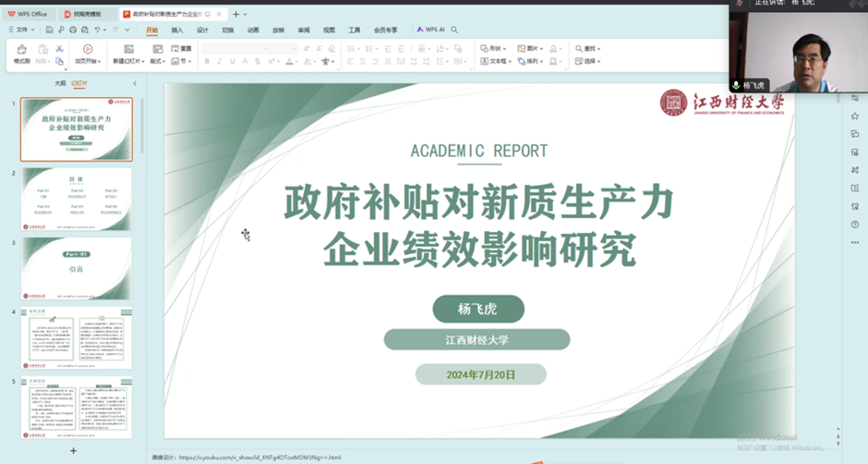
Task: Click the Print icon in quick toolbar
Action: tap(72, 31)
